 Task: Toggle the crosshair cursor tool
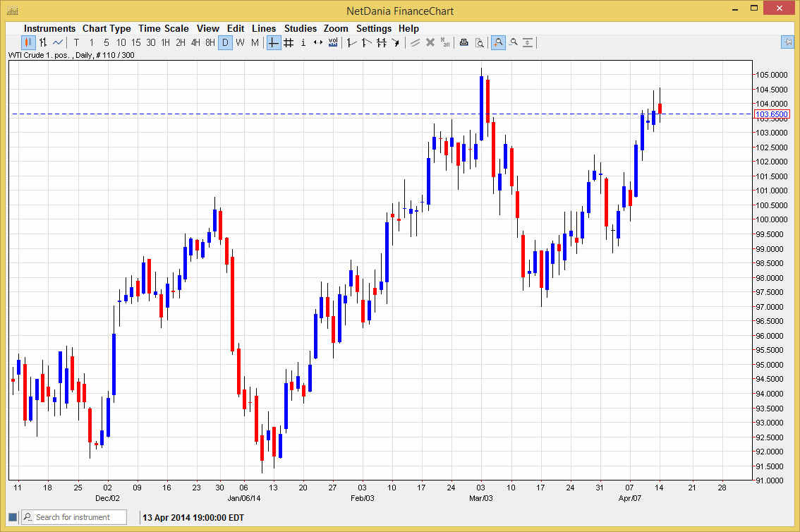pyautogui.click(x=274, y=43)
